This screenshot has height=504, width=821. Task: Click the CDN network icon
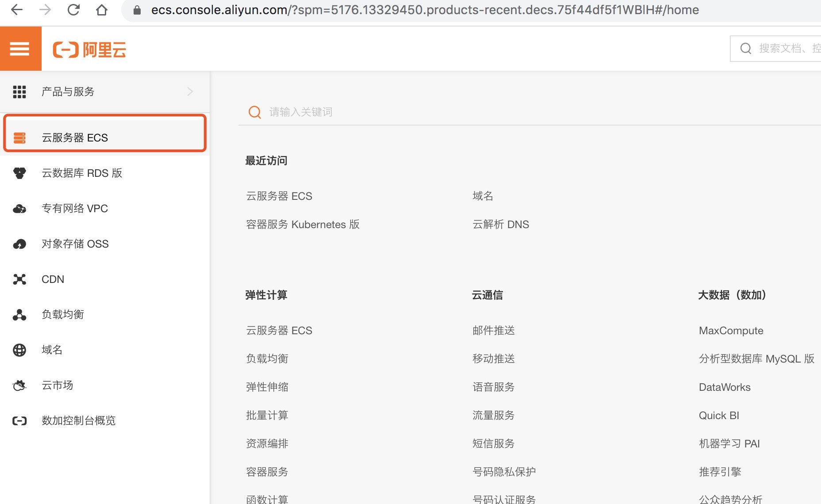(x=19, y=279)
